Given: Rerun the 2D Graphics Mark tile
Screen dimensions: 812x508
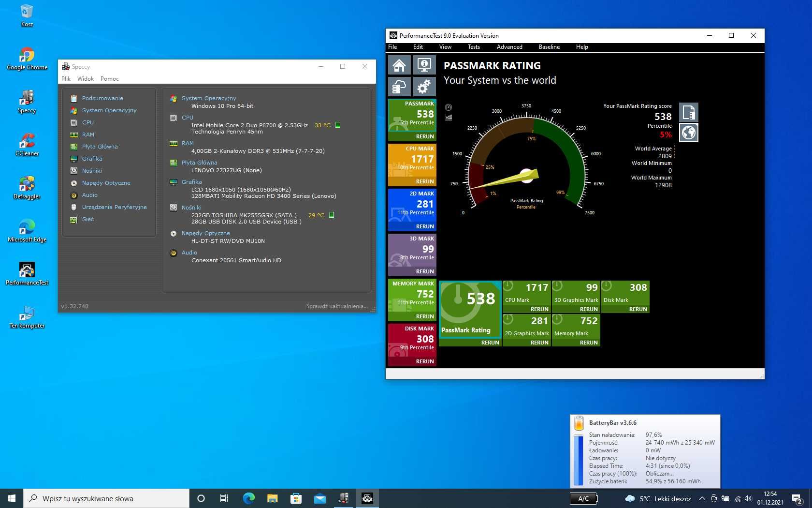Looking at the screenshot, I should click(539, 343).
